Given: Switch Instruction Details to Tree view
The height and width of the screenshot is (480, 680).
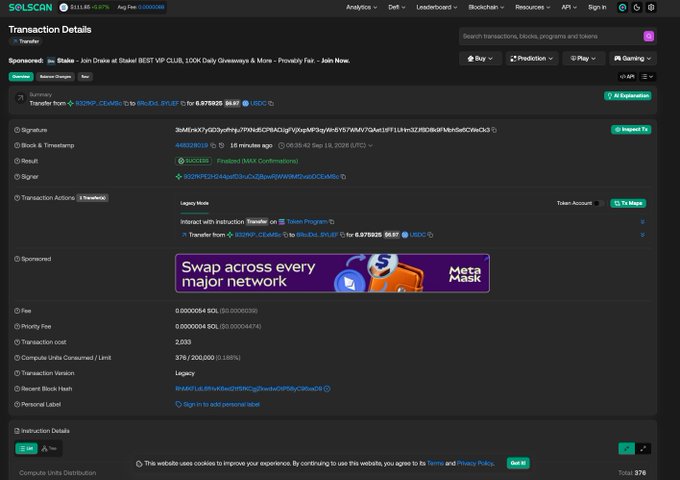Looking at the screenshot, I should click(49, 448).
